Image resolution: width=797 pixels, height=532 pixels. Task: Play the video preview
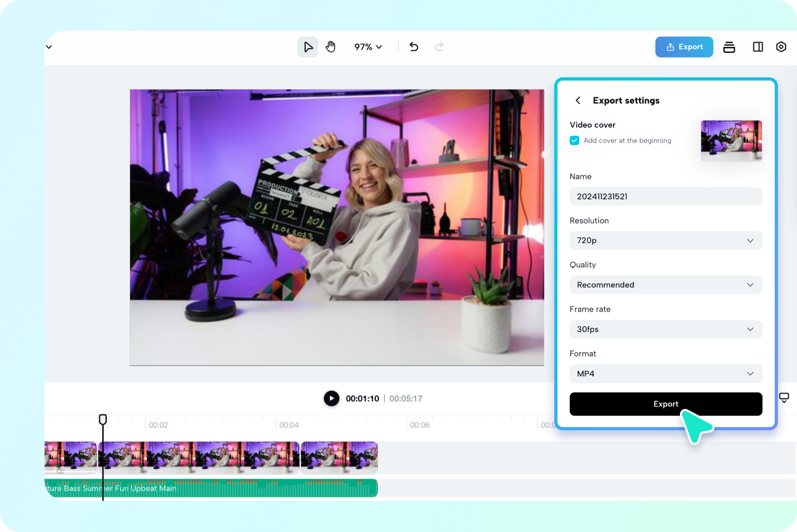331,398
